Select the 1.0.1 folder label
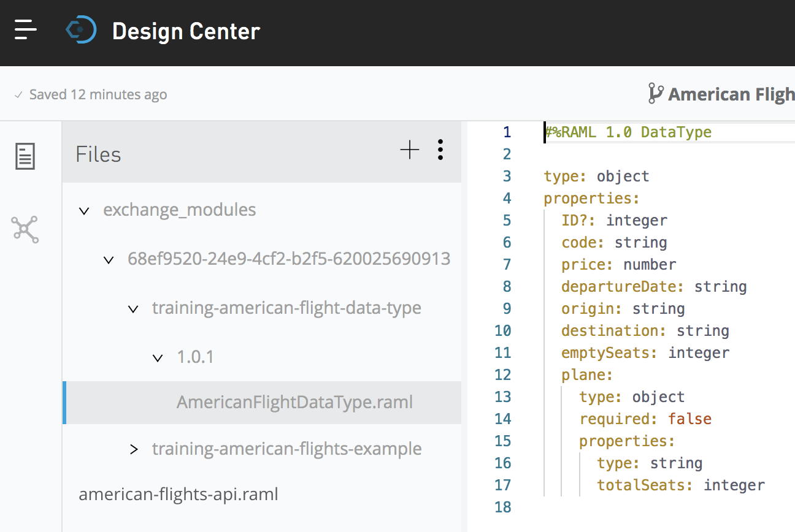The image size is (795, 532). click(195, 357)
